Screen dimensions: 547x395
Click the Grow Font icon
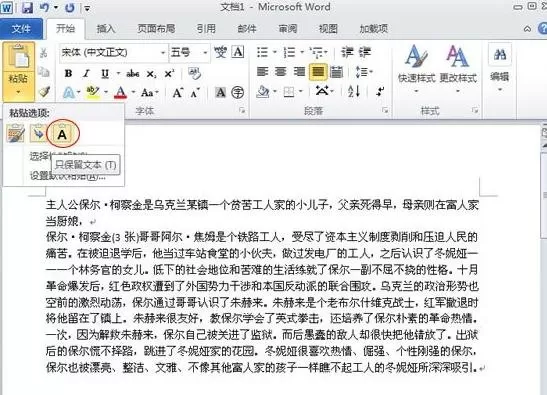(x=178, y=93)
